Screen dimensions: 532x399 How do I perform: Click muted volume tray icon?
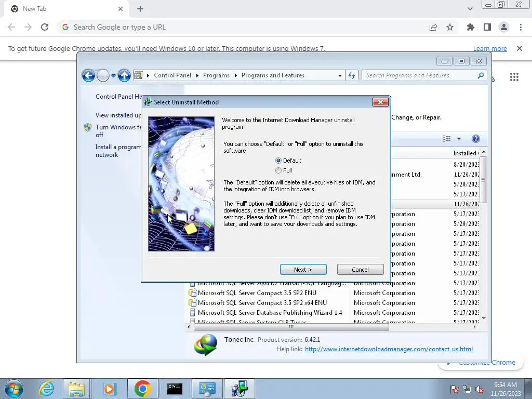pos(480,389)
